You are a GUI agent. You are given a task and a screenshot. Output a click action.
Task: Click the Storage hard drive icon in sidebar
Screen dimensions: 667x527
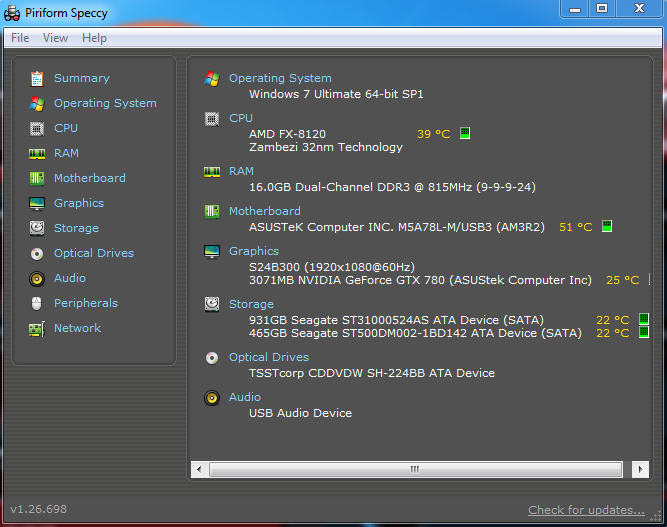[37, 228]
